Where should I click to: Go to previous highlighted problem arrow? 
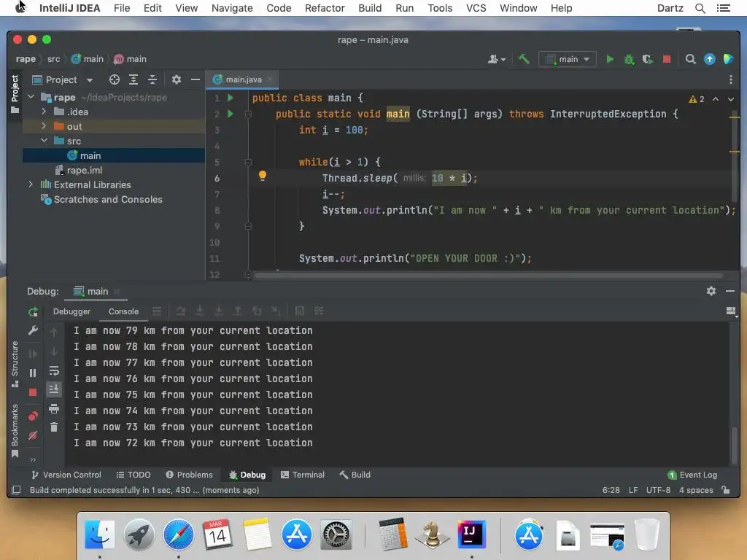[716, 99]
